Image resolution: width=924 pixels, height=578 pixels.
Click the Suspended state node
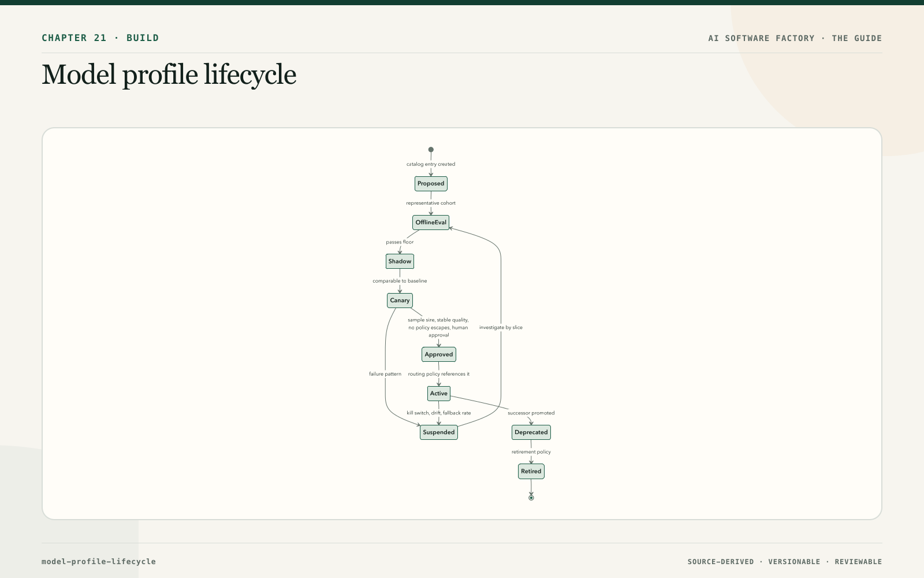(x=439, y=432)
